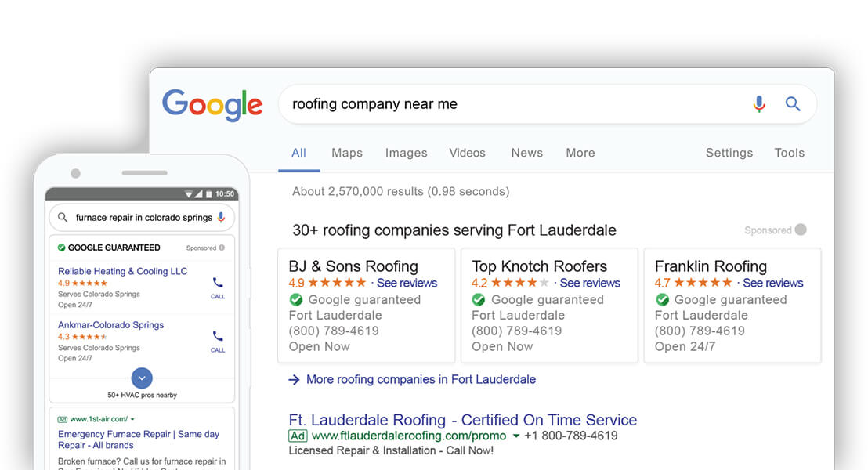Tap the green Google Guaranteed check on phone
The image size is (868, 470).
click(x=61, y=248)
